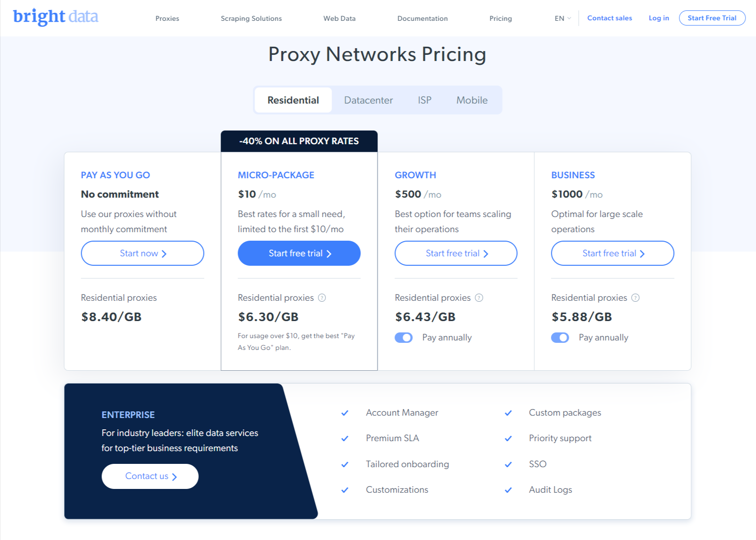Select the Mobile pricing tab
Screen dimensions: 756x540
pyautogui.click(x=472, y=100)
